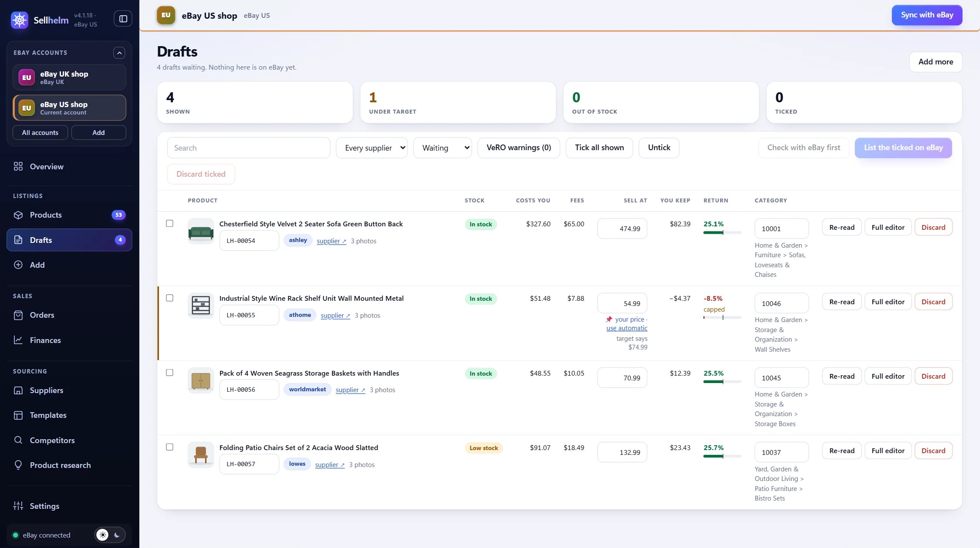980x548 pixels.
Task: Tick the Folding Patio Chairs checkbox
Action: pyautogui.click(x=170, y=447)
